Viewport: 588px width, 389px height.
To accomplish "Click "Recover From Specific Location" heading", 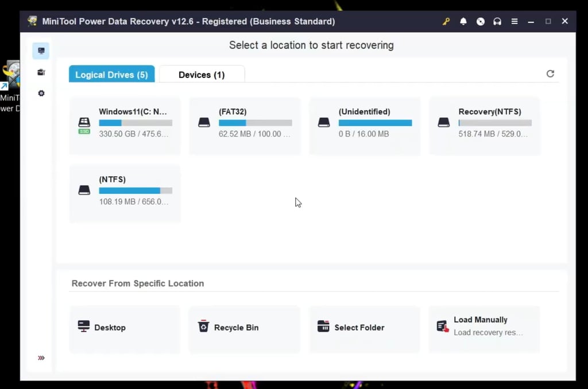I will (x=138, y=283).
